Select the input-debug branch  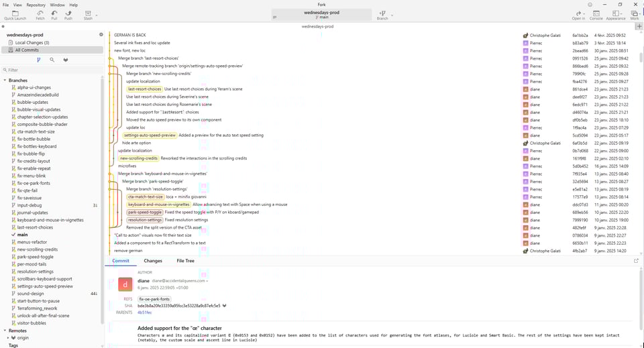coord(30,205)
